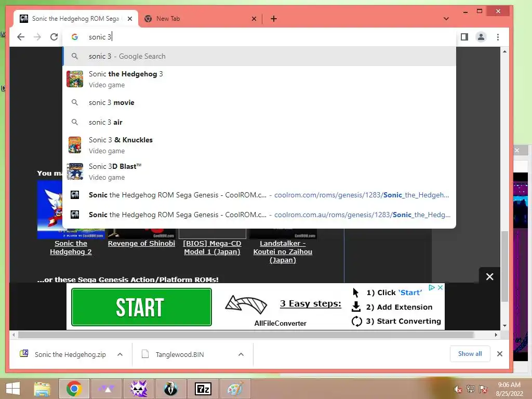This screenshot has width=532, height=399.
Task: Open the penguin app taskbar icon
Action: click(170, 389)
